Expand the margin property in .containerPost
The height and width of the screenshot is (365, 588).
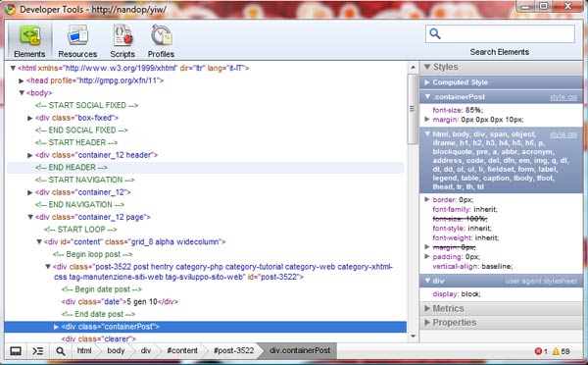point(426,120)
